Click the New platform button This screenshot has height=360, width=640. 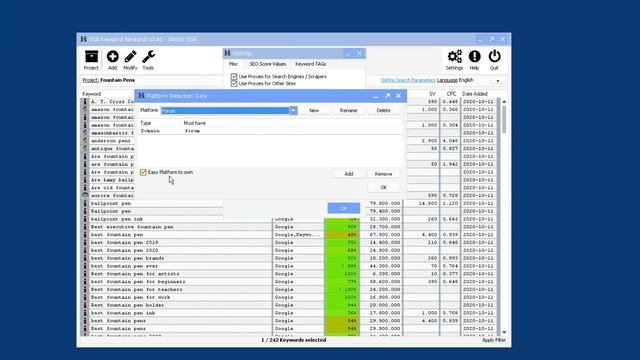314,111
